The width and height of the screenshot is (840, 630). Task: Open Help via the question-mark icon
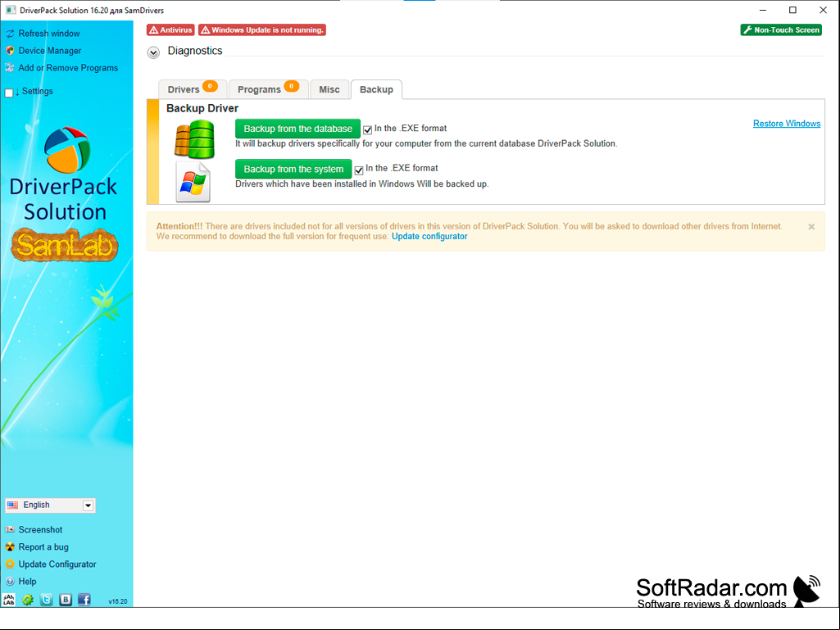(10, 581)
